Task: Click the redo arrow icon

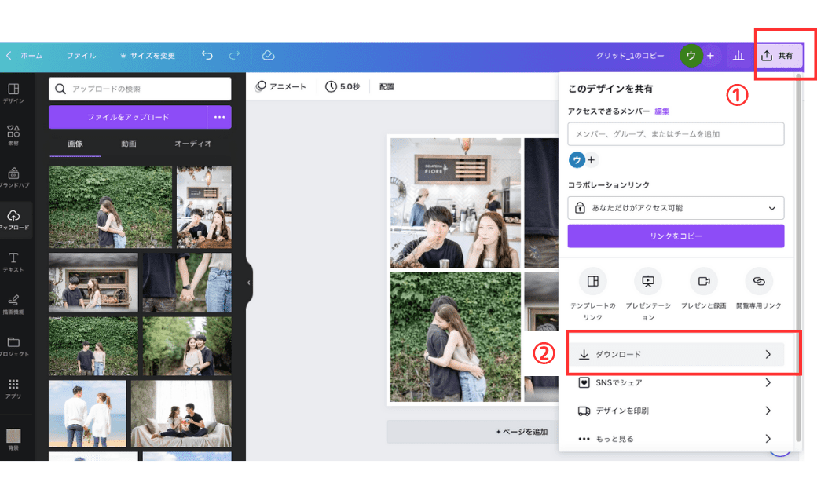Action: 234,56
